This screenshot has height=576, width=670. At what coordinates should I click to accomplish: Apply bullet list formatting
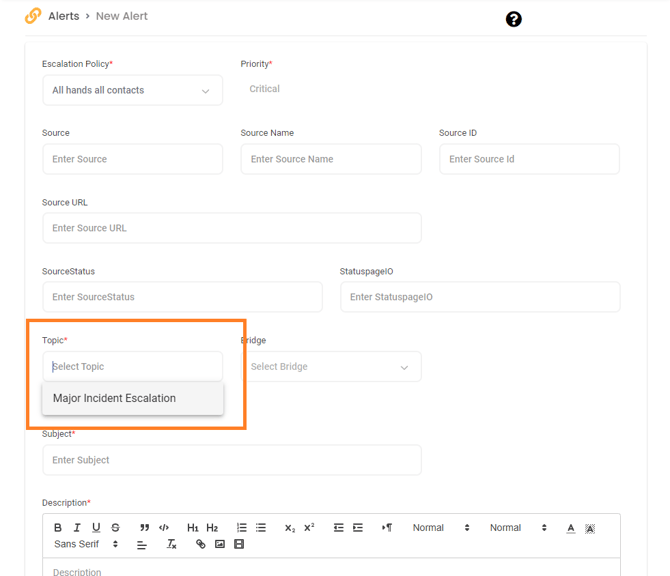[x=261, y=528]
